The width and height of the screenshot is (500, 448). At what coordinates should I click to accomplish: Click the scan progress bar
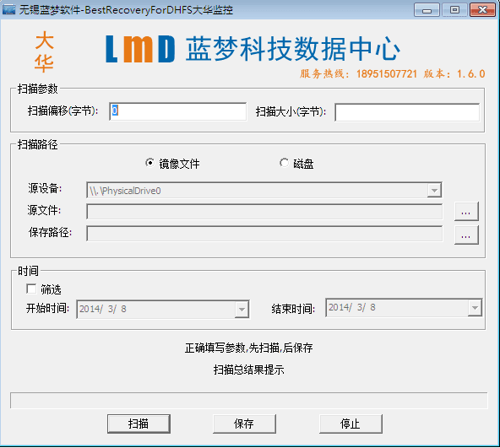point(248,400)
